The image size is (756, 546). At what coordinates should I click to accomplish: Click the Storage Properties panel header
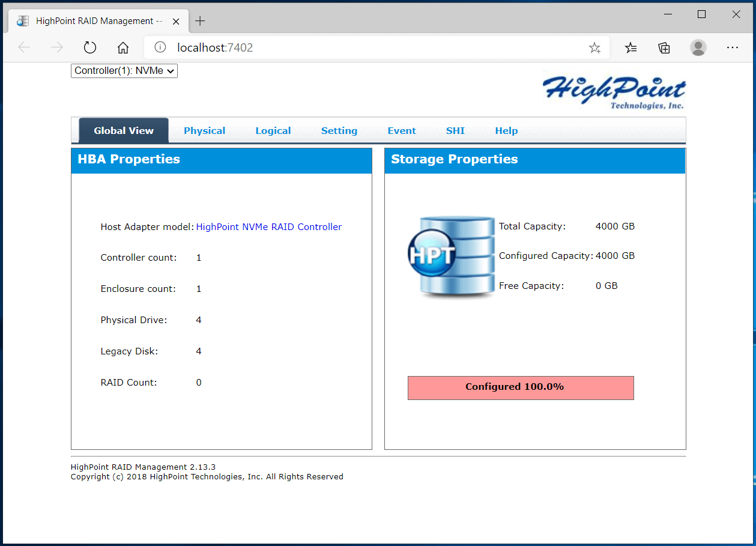click(535, 161)
